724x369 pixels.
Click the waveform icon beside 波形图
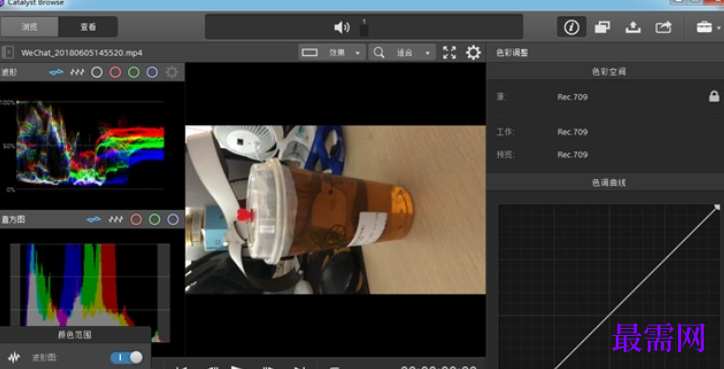click(x=14, y=357)
